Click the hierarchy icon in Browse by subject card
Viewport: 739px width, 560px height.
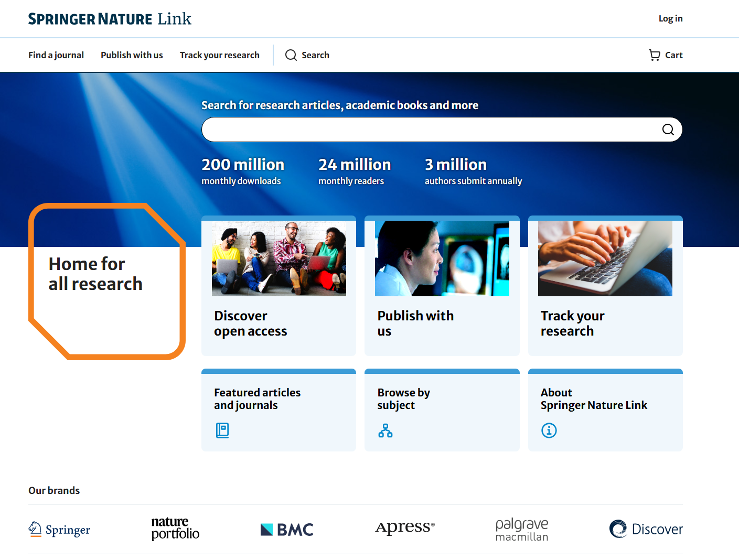(385, 430)
